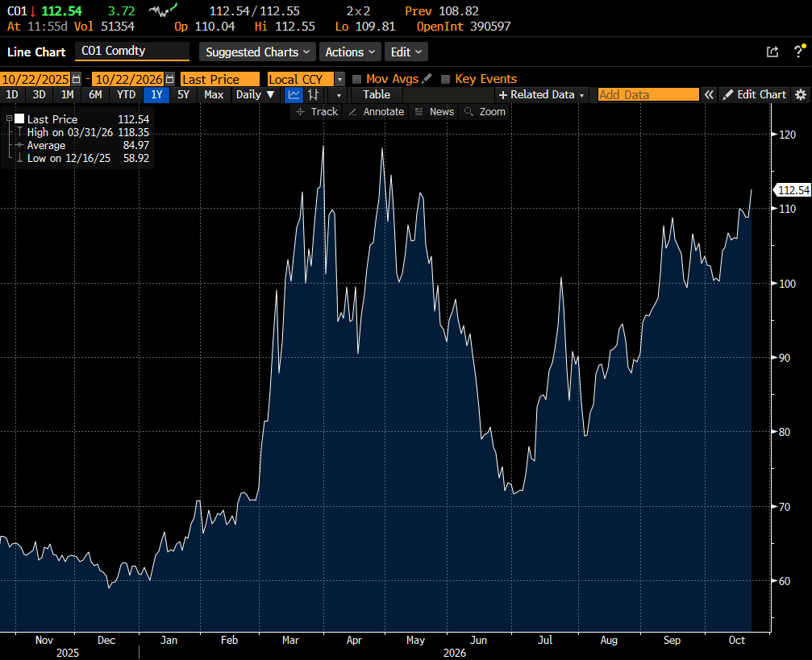
Task: Switch to the 6M time range
Action: pos(95,95)
